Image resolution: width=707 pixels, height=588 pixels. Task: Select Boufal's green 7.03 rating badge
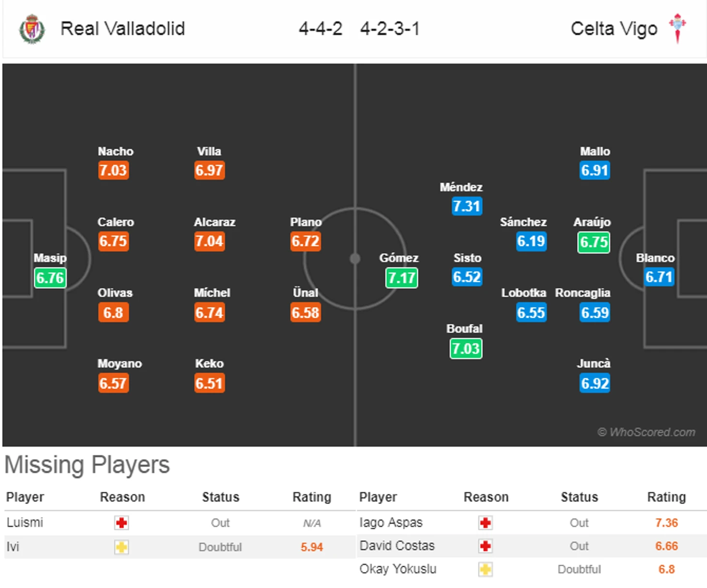[466, 349]
